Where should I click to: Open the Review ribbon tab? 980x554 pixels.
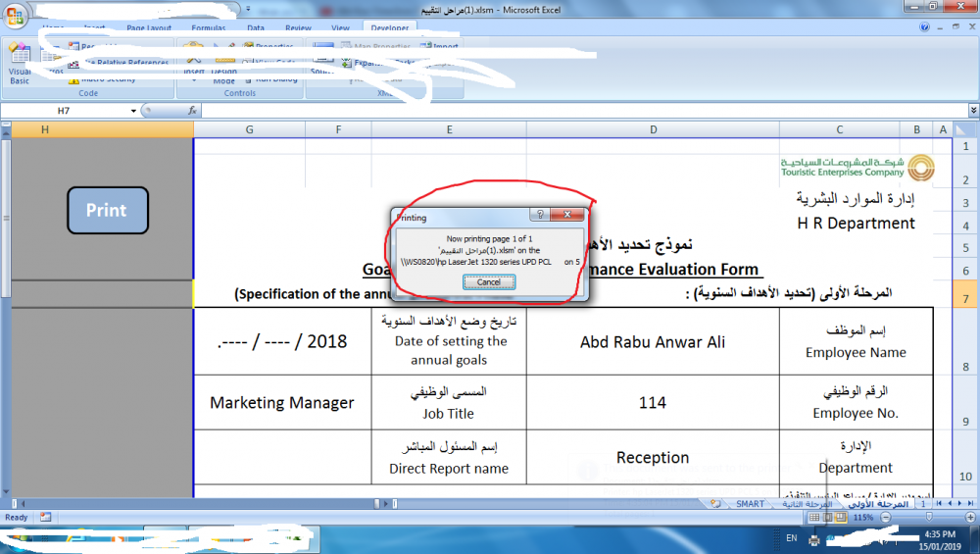click(x=298, y=27)
